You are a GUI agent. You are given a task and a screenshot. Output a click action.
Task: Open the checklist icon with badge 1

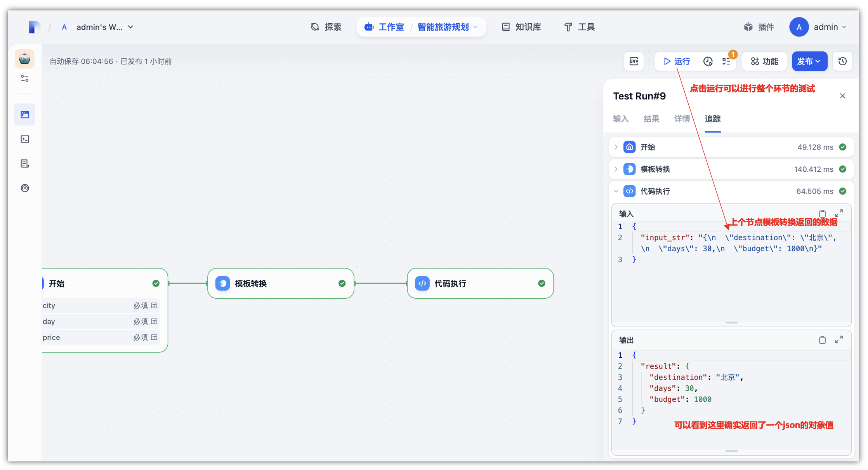(726, 61)
